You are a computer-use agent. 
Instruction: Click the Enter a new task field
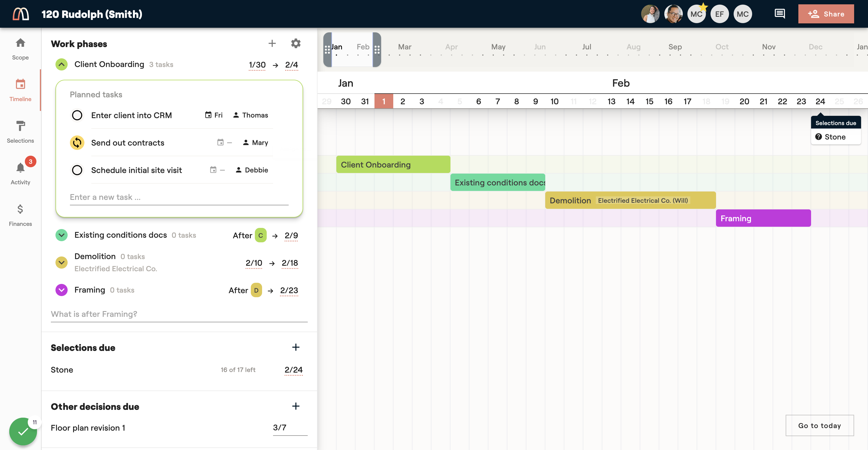point(179,197)
